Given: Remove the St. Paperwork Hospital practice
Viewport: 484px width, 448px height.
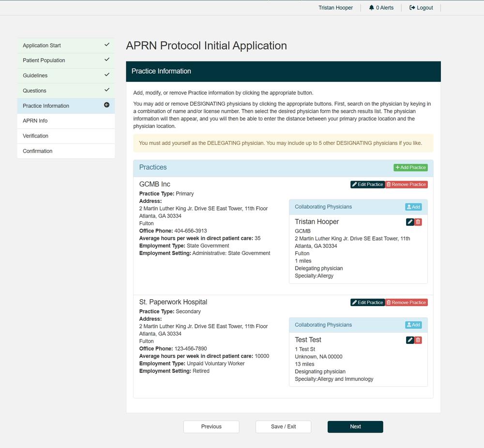Looking at the screenshot, I should (406, 303).
